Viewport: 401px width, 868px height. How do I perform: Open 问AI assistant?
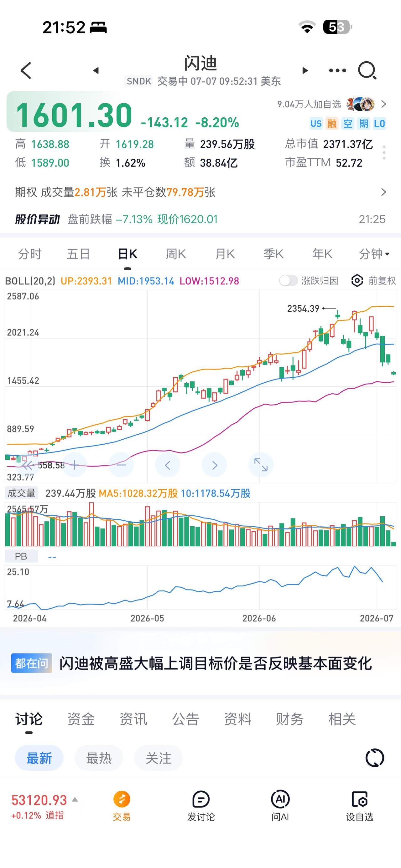pyautogui.click(x=280, y=806)
